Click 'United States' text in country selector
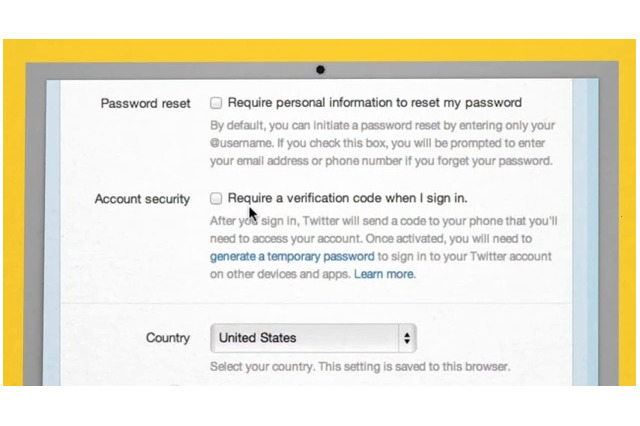This screenshot has width=640, height=426. [258, 338]
